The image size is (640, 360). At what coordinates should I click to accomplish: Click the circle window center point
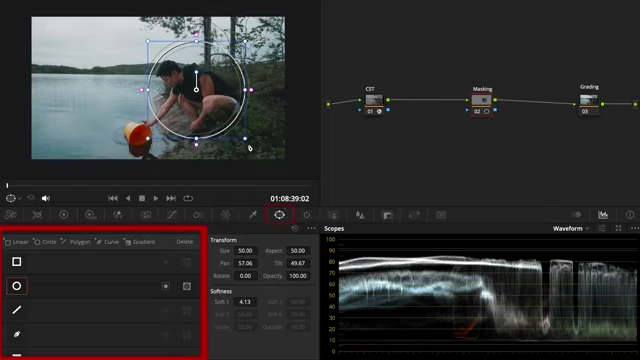(x=196, y=90)
